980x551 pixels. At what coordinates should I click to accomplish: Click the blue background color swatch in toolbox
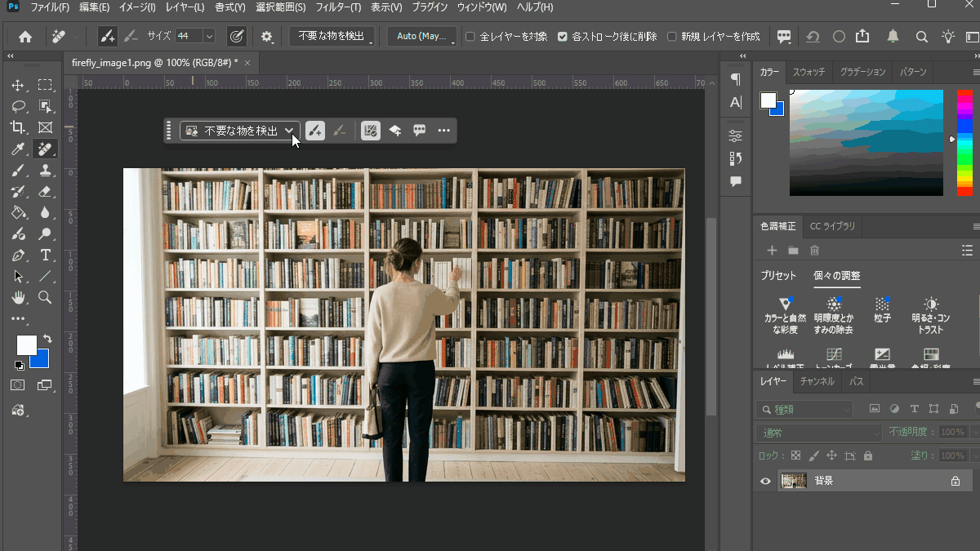click(x=42, y=360)
